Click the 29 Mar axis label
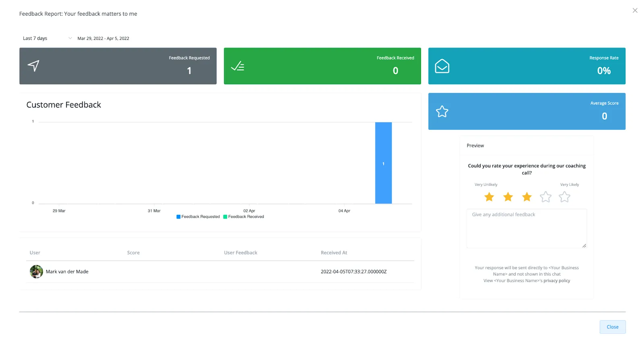644x343 pixels. [59, 211]
